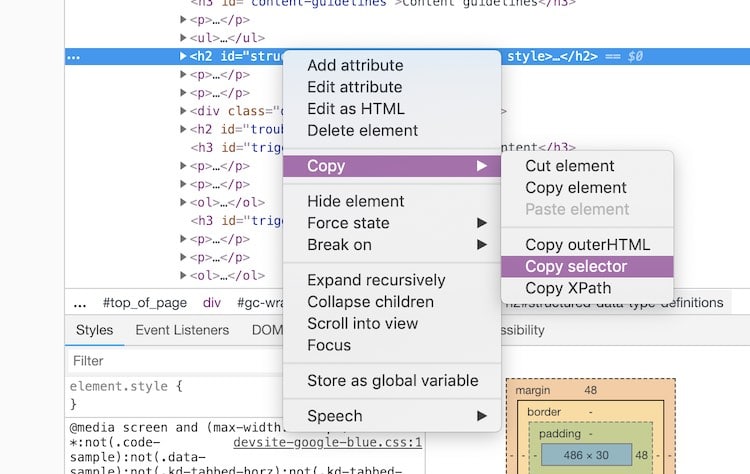
Task: Expand the highlighted h2 element node
Action: click(183, 56)
